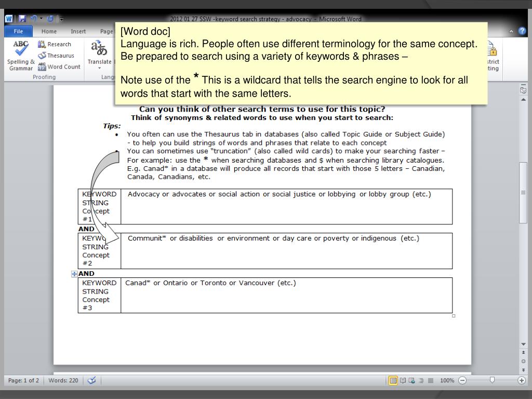Image resolution: width=532 pixels, height=399 pixels.
Task: Click the 'Think of synonyms & related words' line
Action: tap(262, 118)
